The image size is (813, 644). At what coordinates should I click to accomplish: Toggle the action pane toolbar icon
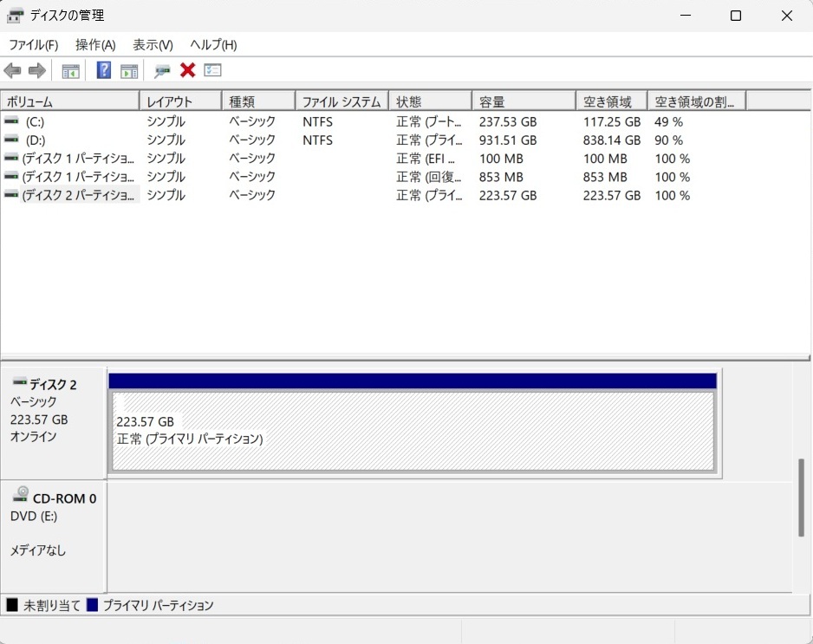click(x=129, y=71)
